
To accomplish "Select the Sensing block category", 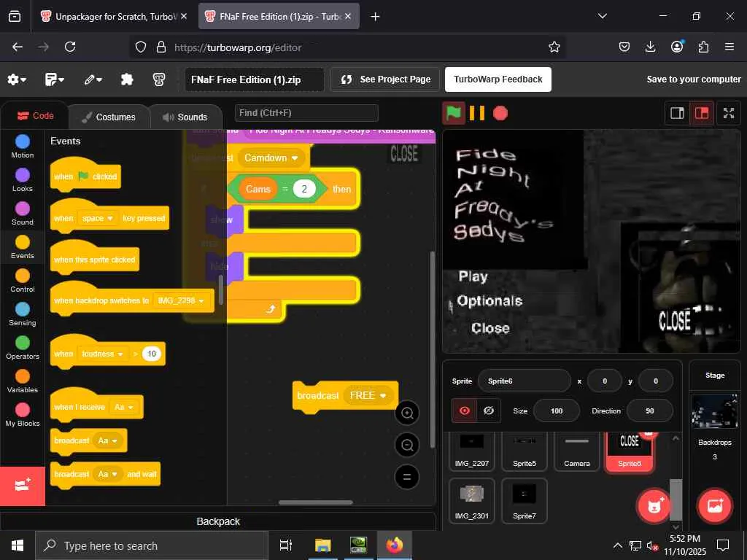I will coord(23,314).
